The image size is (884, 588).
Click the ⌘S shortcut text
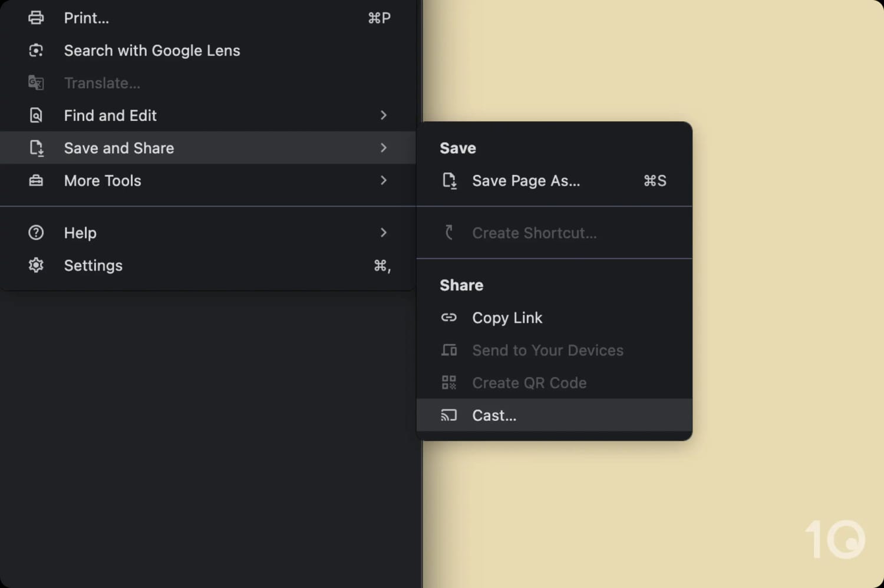[x=655, y=181]
